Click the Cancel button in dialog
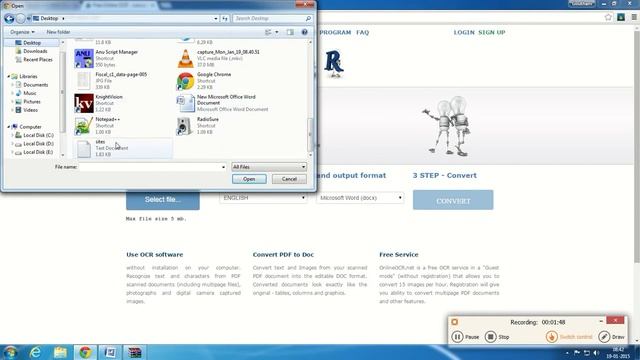The height and width of the screenshot is (360, 640). click(289, 179)
